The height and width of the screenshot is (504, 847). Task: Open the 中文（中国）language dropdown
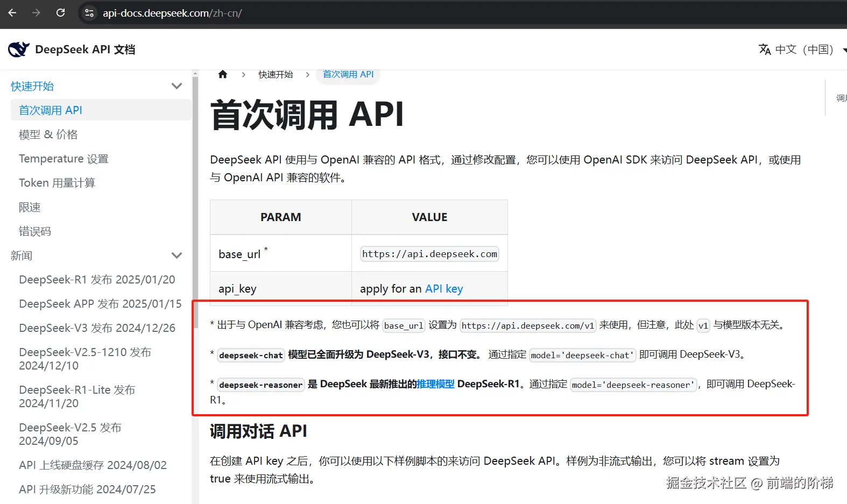point(804,49)
